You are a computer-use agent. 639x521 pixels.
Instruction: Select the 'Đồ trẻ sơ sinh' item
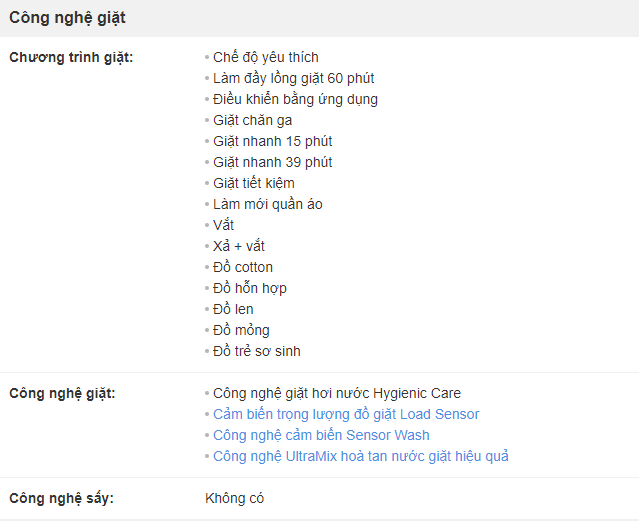257,351
